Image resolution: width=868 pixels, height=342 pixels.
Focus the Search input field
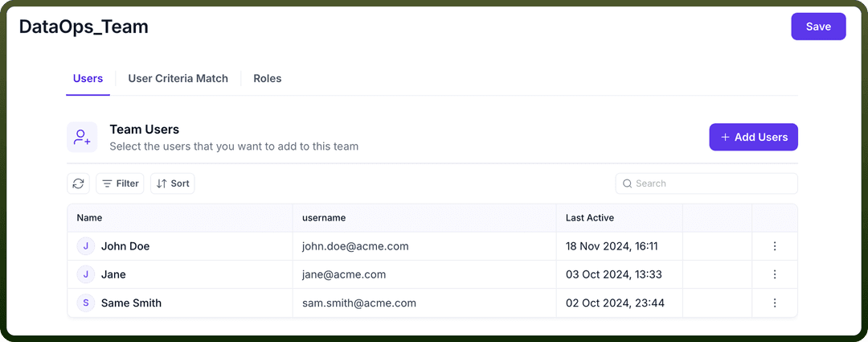coord(706,183)
